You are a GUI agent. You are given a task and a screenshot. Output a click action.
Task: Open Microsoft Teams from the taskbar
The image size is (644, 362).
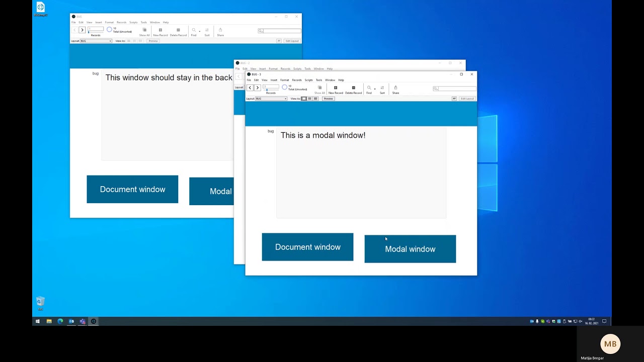pos(83,321)
